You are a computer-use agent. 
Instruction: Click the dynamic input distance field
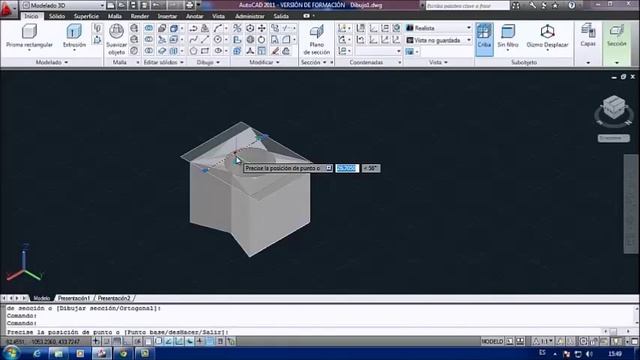pos(347,168)
